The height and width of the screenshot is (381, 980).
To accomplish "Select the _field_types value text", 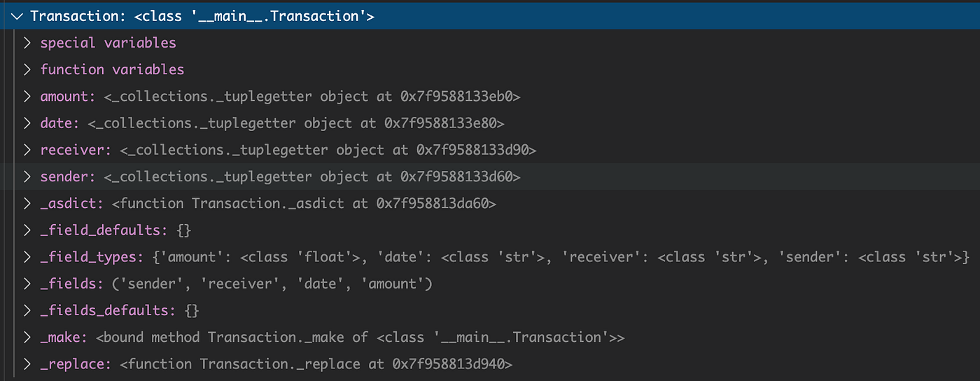I will pos(560,257).
